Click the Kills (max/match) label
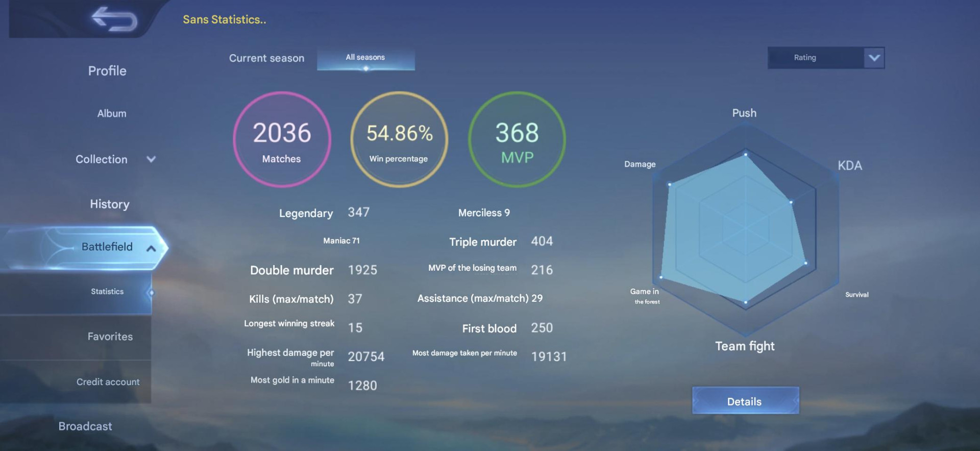The image size is (980, 451). tap(291, 299)
